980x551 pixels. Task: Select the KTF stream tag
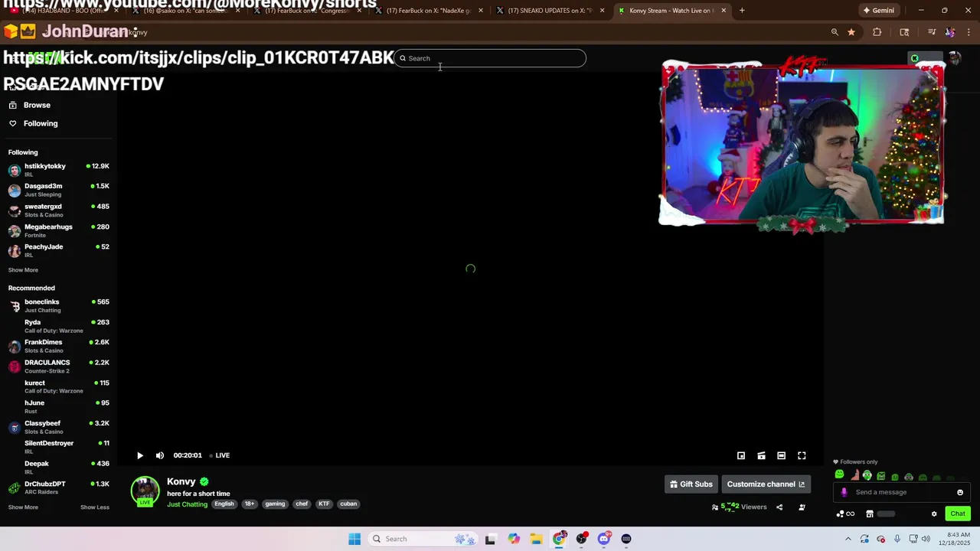[x=324, y=504]
